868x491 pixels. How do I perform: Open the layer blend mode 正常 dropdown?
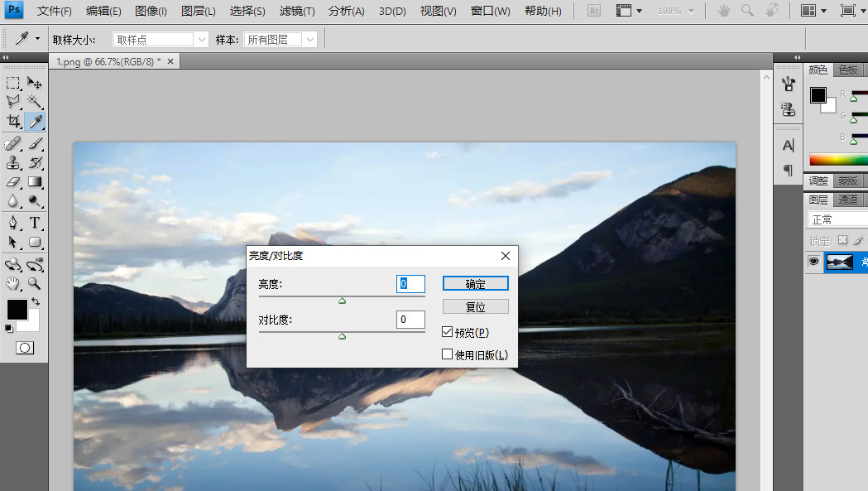(x=836, y=219)
